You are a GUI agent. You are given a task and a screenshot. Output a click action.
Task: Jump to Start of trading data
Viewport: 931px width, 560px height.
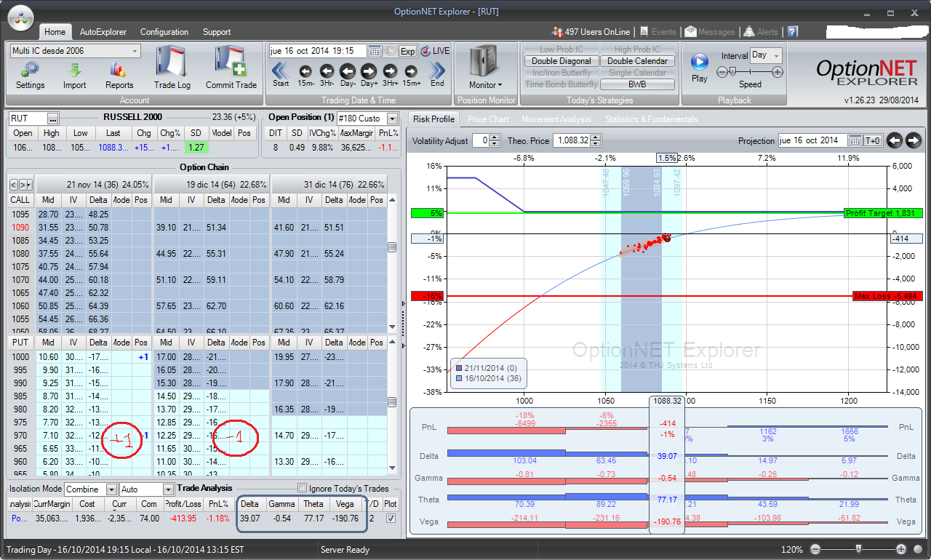(x=281, y=71)
